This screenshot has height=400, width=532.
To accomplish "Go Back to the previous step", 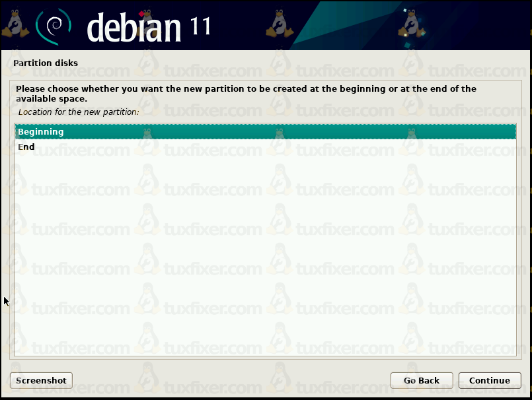I will (422, 380).
